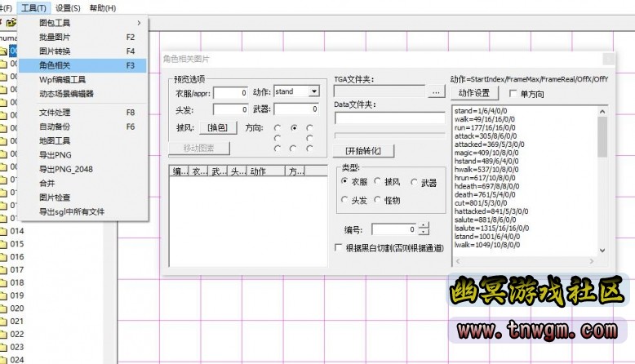This screenshot has width=635, height=364.
Task: Toggle the 单方向 checkbox
Action: pyautogui.click(x=513, y=94)
